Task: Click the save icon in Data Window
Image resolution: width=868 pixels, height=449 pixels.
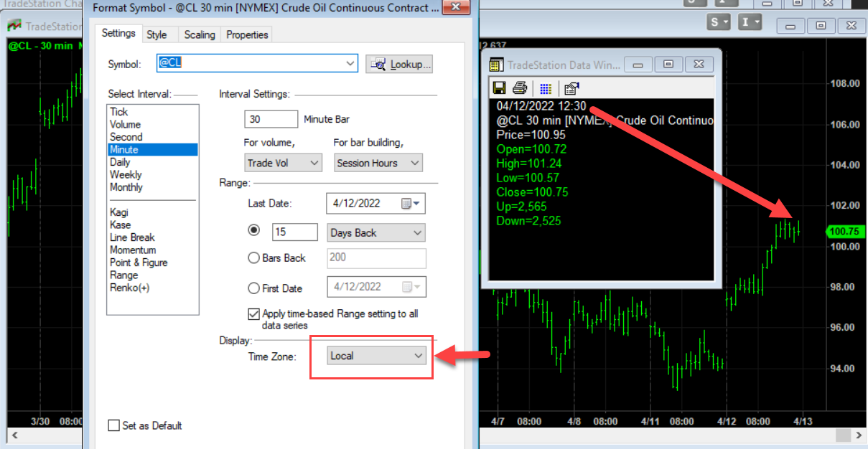Action: point(500,88)
